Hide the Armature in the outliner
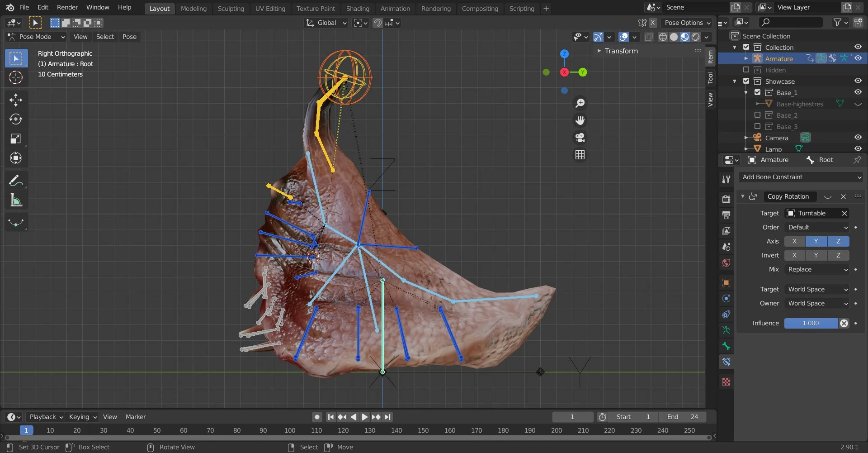The width and height of the screenshot is (868, 453). pyautogui.click(x=858, y=58)
